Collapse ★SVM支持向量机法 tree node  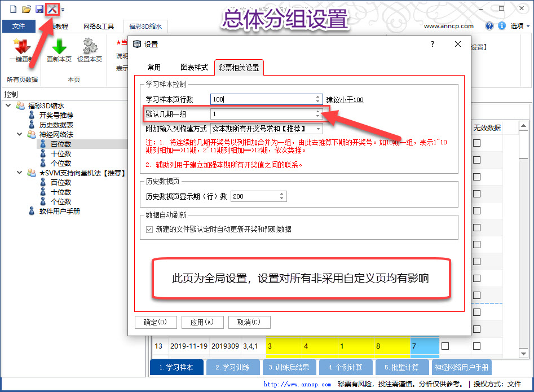click(19, 173)
